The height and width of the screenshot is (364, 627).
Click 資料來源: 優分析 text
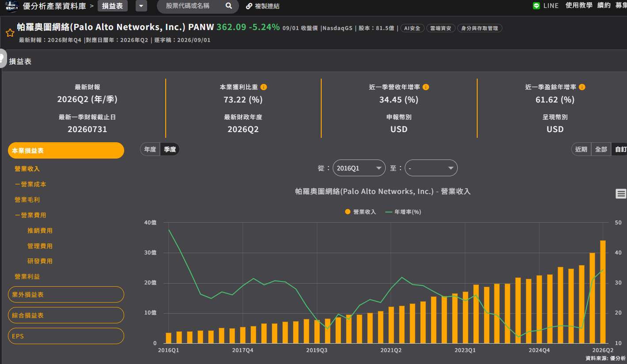pos(605,358)
